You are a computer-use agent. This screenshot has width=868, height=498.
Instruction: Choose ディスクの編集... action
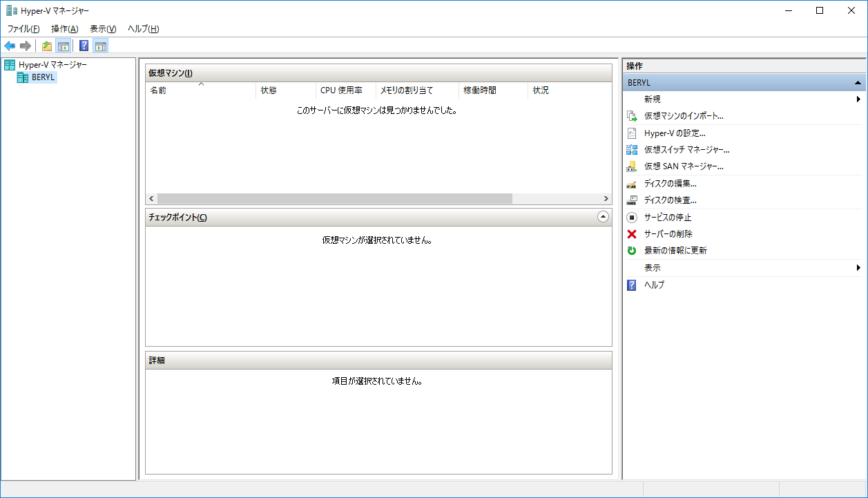click(670, 184)
